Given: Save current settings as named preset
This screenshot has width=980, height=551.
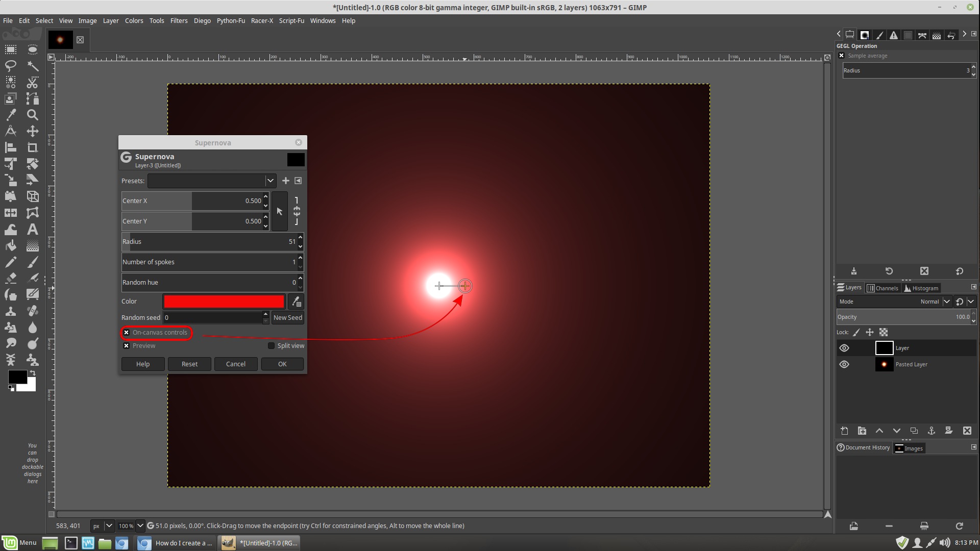Looking at the screenshot, I should (x=286, y=181).
